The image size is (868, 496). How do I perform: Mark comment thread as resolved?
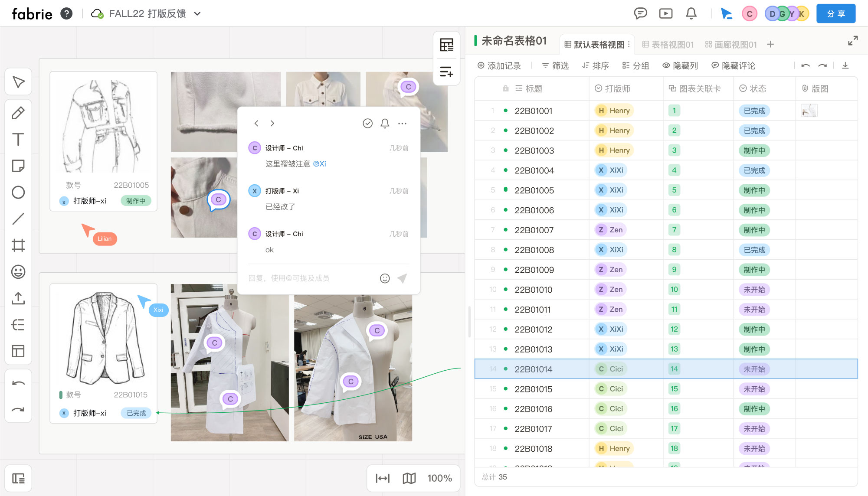coord(367,124)
